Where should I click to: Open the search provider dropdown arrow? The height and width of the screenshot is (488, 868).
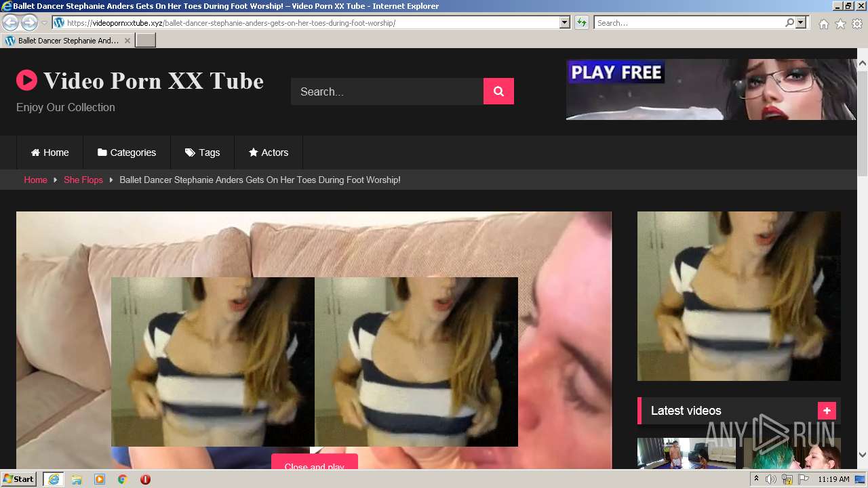[x=801, y=22]
